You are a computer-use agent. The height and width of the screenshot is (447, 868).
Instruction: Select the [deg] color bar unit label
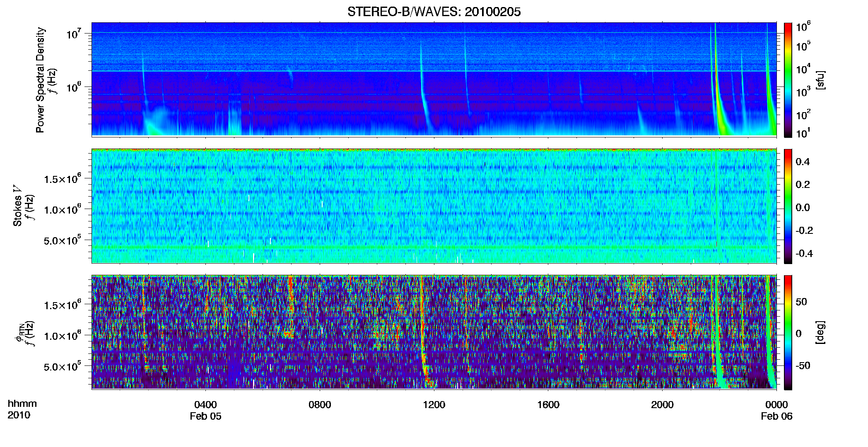(820, 332)
